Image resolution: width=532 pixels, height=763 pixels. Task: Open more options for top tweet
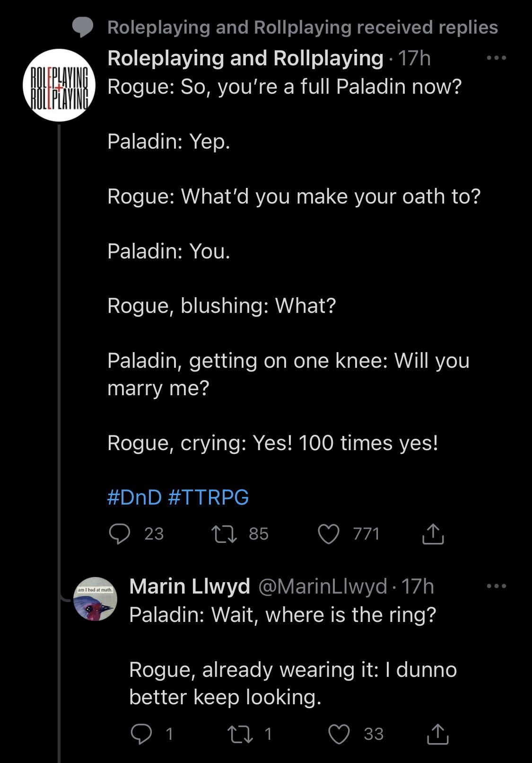coord(497,58)
